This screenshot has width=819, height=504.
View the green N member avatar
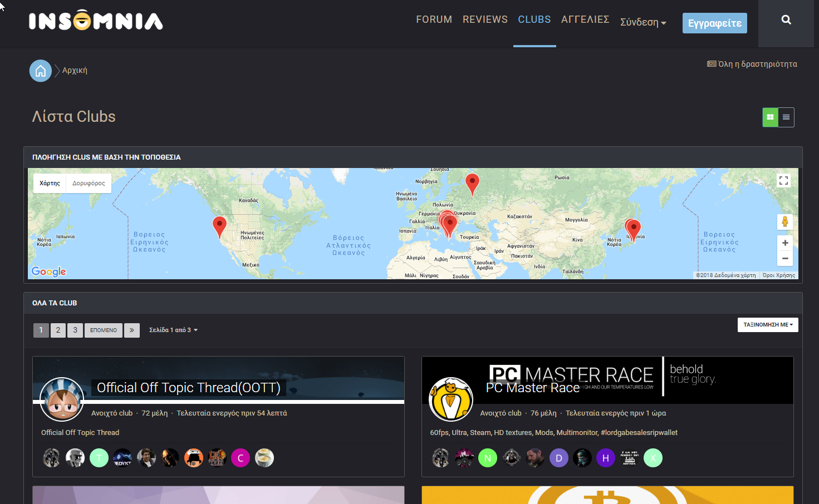click(x=488, y=458)
